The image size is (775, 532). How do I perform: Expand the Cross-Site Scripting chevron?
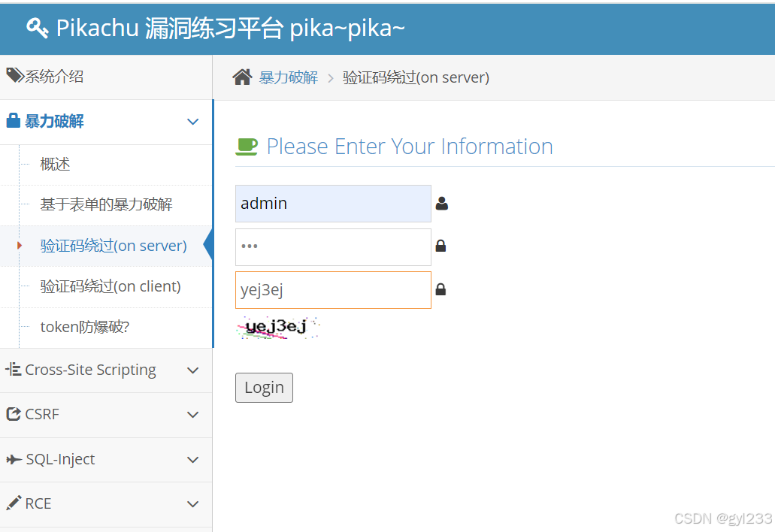pyautogui.click(x=192, y=370)
